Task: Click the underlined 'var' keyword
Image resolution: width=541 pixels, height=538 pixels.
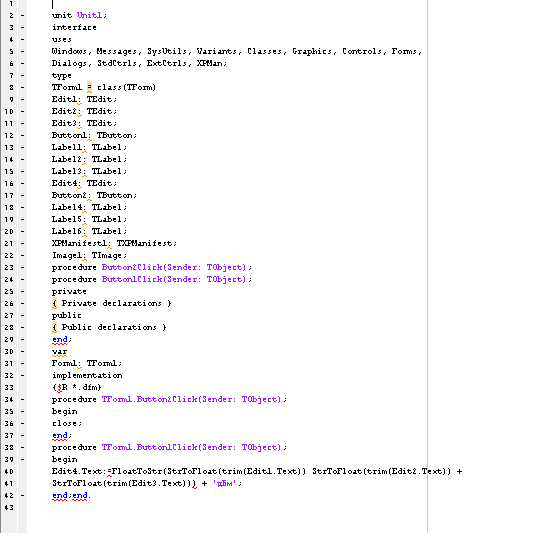Action: tap(59, 352)
